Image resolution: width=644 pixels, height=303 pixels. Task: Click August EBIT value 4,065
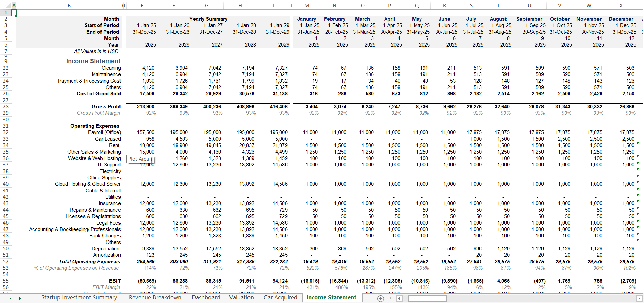503,281
